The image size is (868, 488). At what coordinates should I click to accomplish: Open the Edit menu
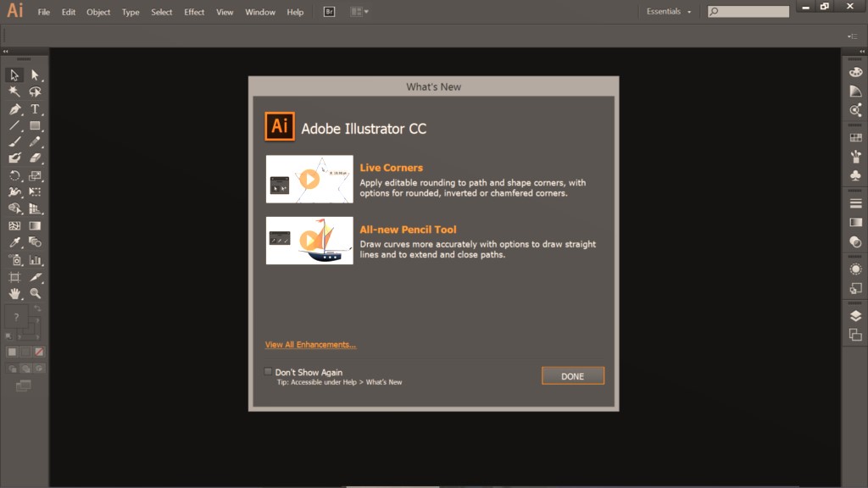click(x=69, y=12)
